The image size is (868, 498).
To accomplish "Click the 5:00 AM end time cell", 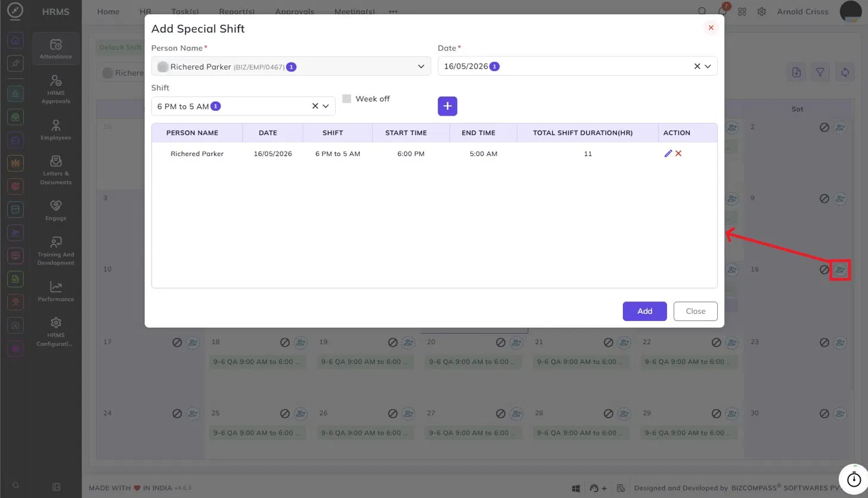I will pos(482,154).
